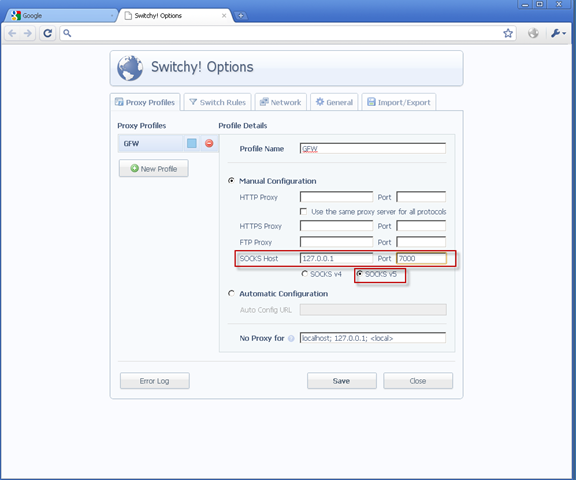Viewport: 576px width, 480px height.
Task: Enable Use the same proxy server for all protocols
Action: (303, 212)
